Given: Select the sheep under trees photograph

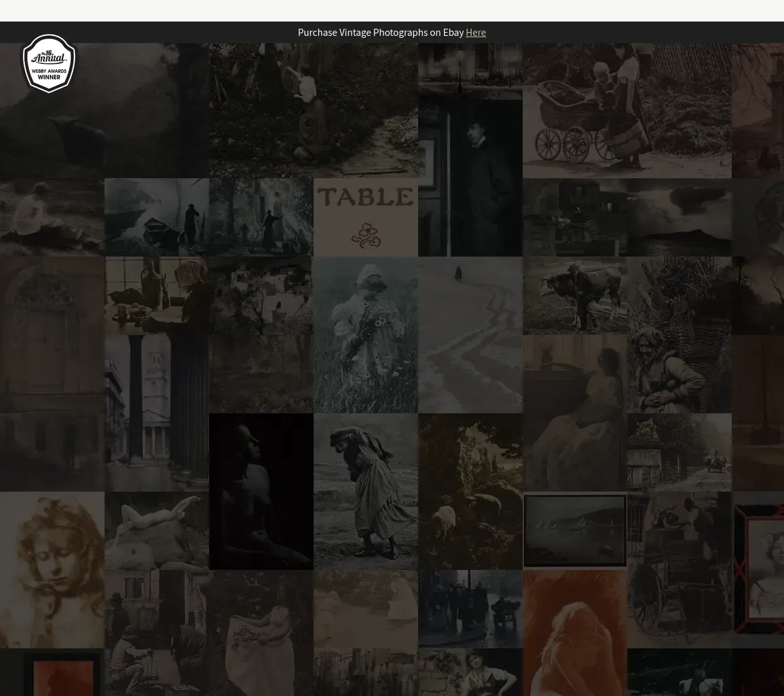Looking at the screenshot, I should [x=470, y=492].
